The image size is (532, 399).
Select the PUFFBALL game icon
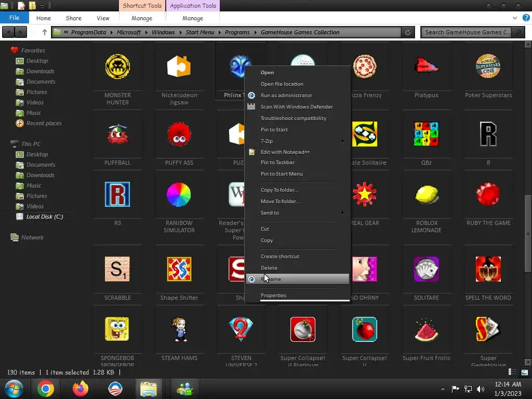point(117,135)
